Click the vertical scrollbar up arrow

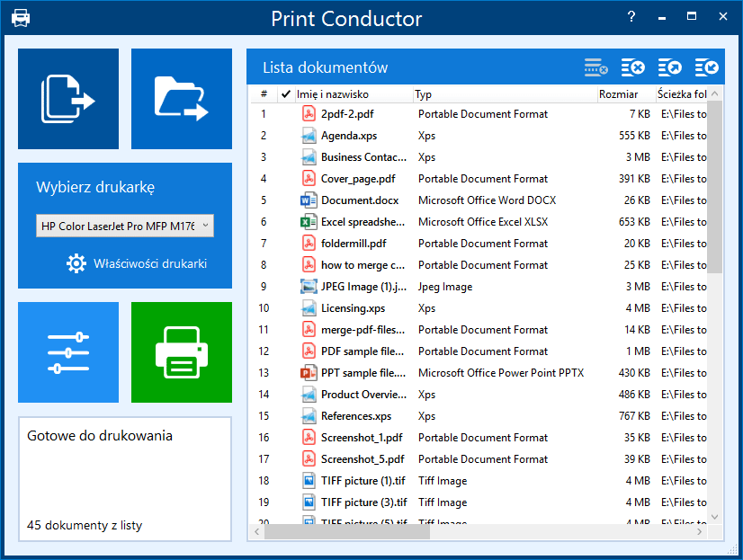(715, 93)
